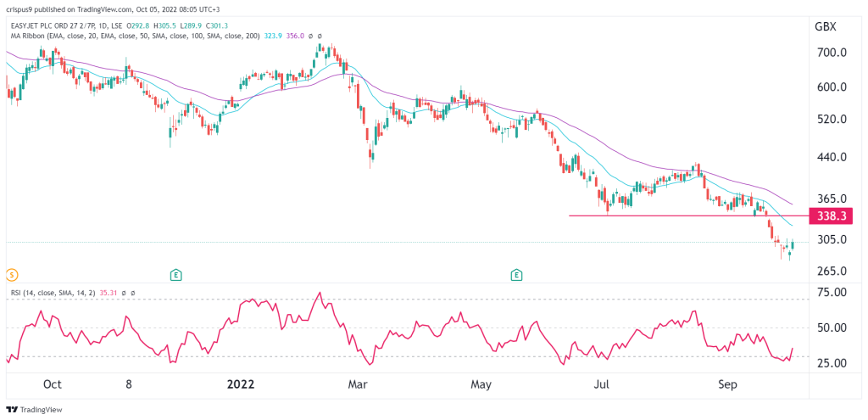Click the 305.0 price axis label
Screen dimensions: 868x420
click(x=831, y=240)
